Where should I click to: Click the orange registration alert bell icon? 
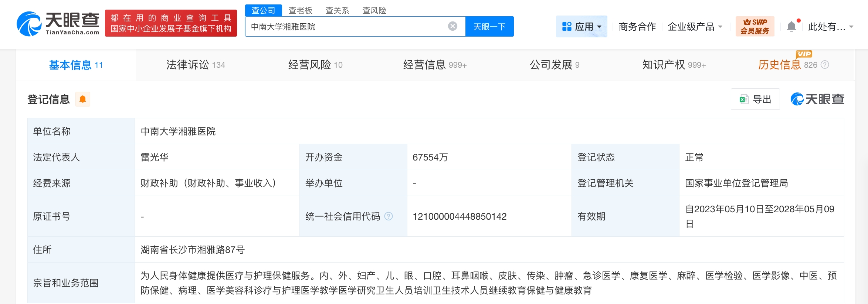click(x=83, y=99)
